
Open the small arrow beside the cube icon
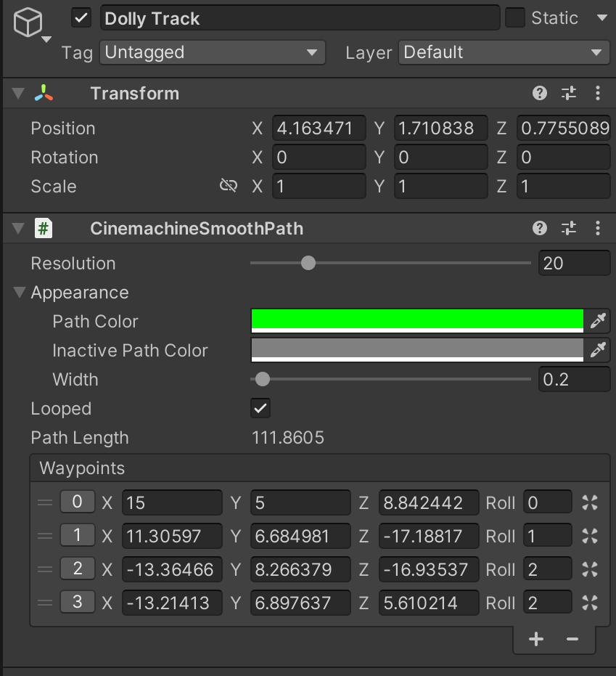(46, 39)
